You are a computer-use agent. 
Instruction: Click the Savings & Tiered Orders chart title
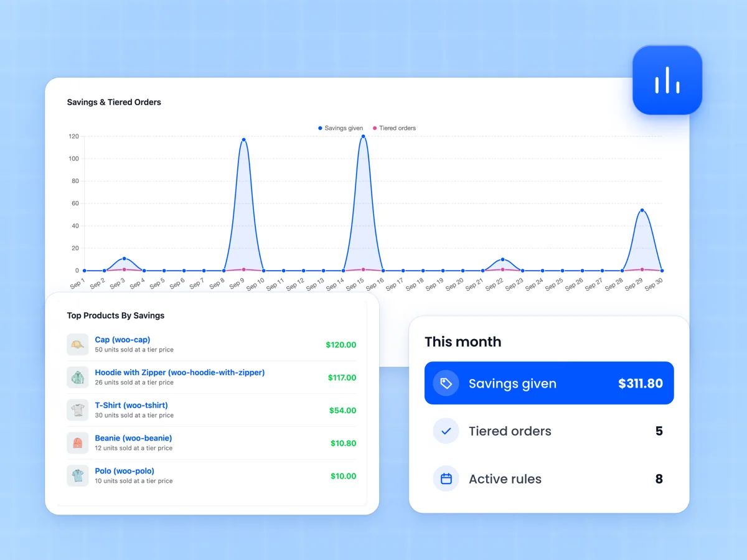tap(114, 102)
